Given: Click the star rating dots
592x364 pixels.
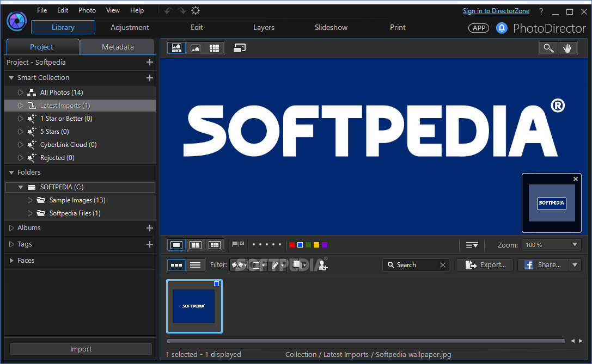Looking at the screenshot, I should click(x=266, y=244).
